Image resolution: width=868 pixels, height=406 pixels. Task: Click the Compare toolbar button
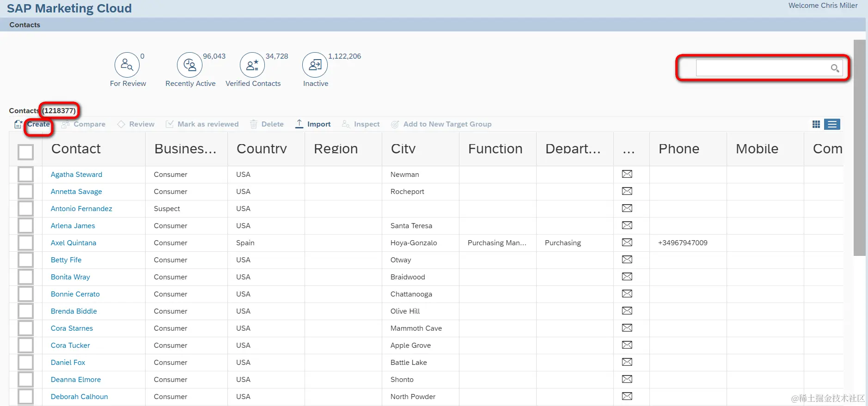(84, 124)
